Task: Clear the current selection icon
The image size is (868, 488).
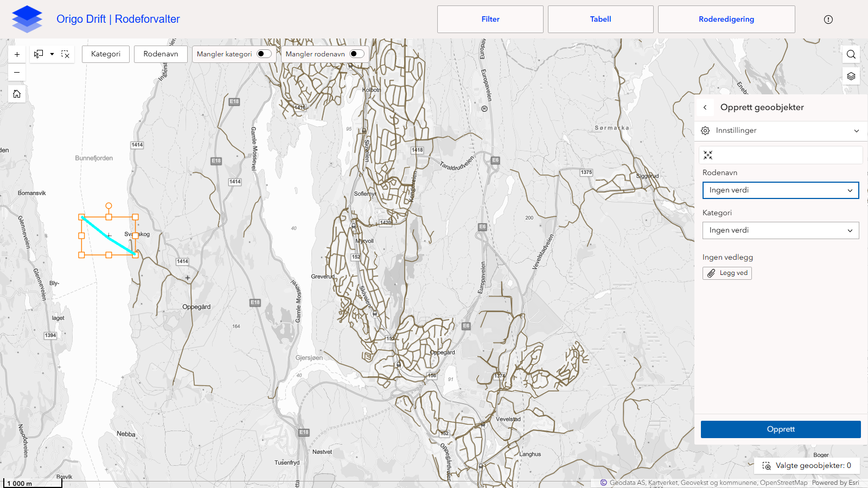Action: 66,54
